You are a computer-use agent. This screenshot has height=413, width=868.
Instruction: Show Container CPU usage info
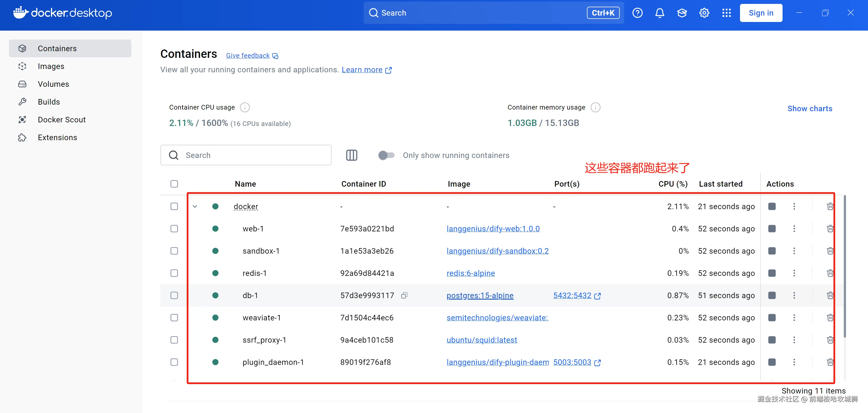point(245,107)
